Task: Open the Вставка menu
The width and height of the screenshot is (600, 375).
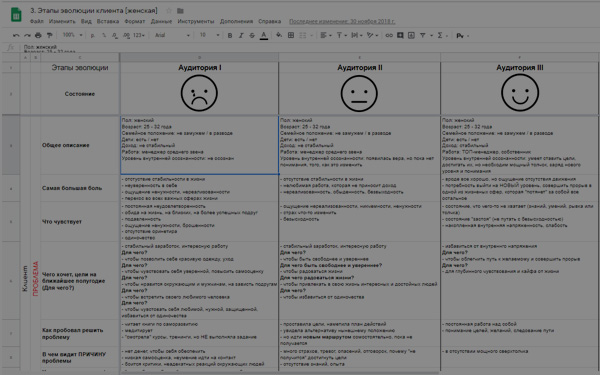Action: point(108,21)
